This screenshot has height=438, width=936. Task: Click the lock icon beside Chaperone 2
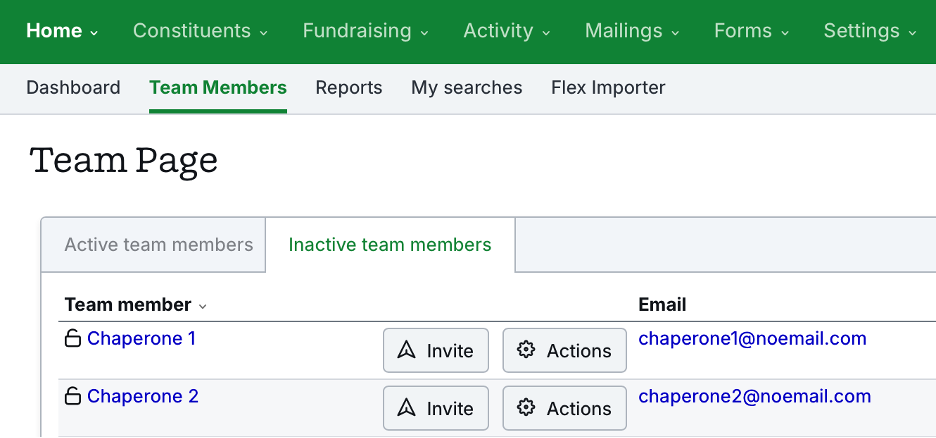tap(72, 397)
